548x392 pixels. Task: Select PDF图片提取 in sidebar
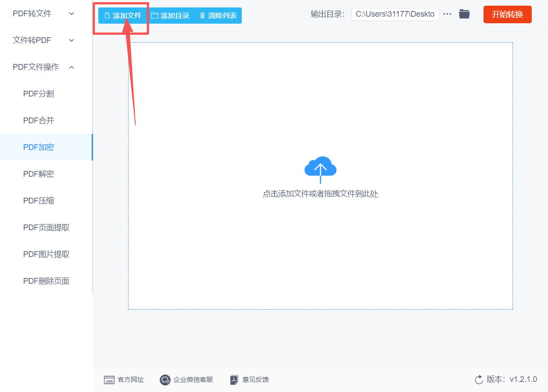[x=46, y=254]
